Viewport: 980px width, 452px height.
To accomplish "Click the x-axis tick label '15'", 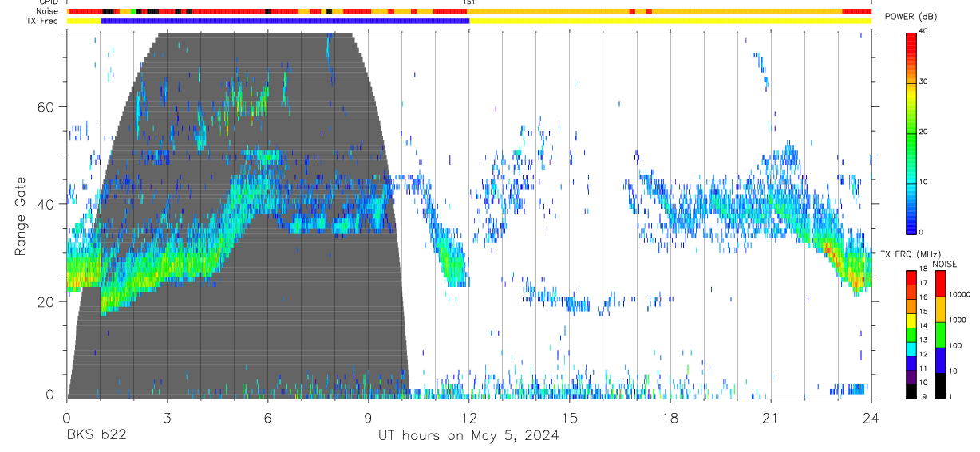I will pyautogui.click(x=569, y=418).
